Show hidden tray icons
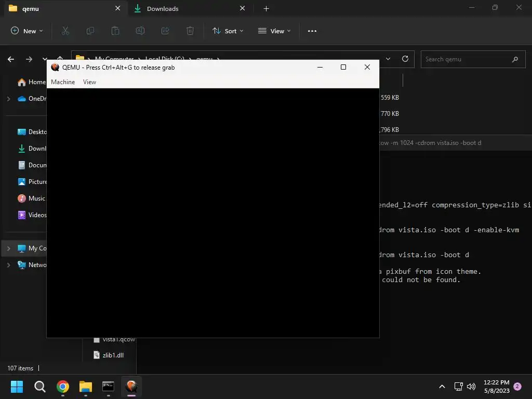This screenshot has width=532, height=399. [x=442, y=387]
